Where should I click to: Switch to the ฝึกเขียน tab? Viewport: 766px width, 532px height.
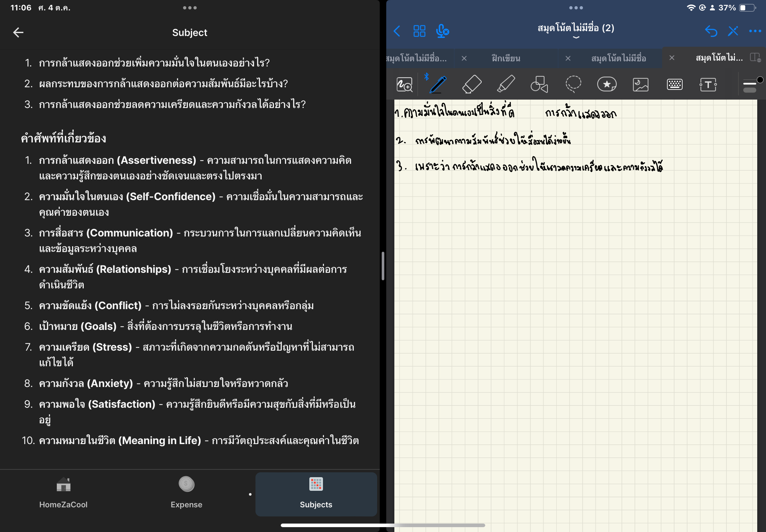point(506,58)
